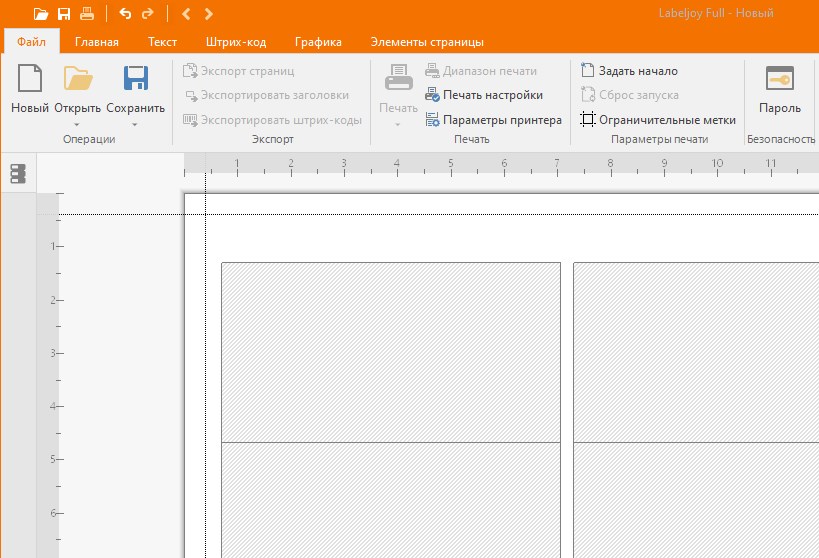
Task: Select the top-right label on page
Action: tap(696, 352)
